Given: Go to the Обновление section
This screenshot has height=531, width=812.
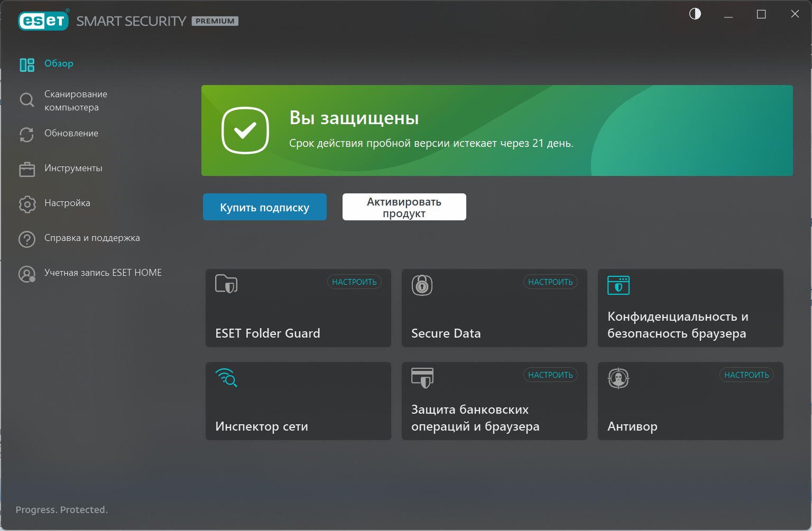Looking at the screenshot, I should (x=71, y=134).
